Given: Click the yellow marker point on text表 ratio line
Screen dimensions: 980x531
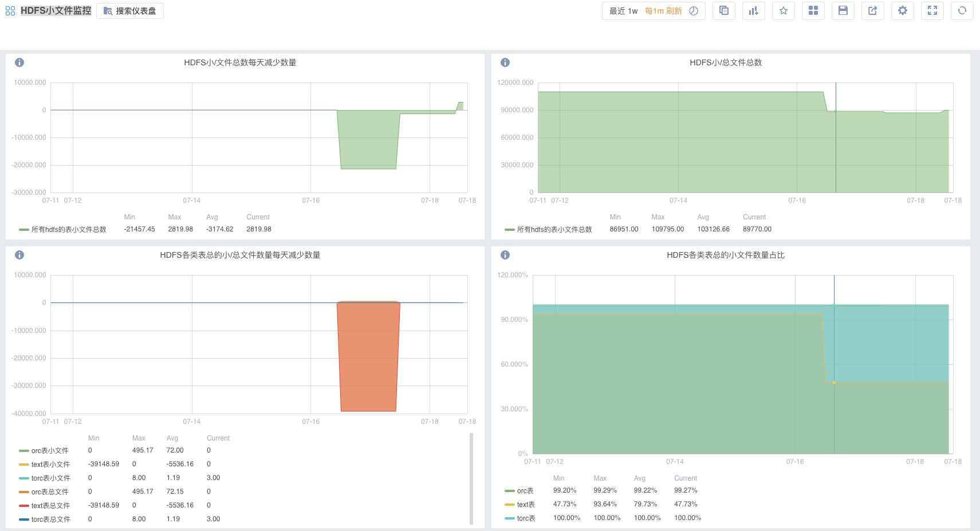Looking at the screenshot, I should pos(834,383).
